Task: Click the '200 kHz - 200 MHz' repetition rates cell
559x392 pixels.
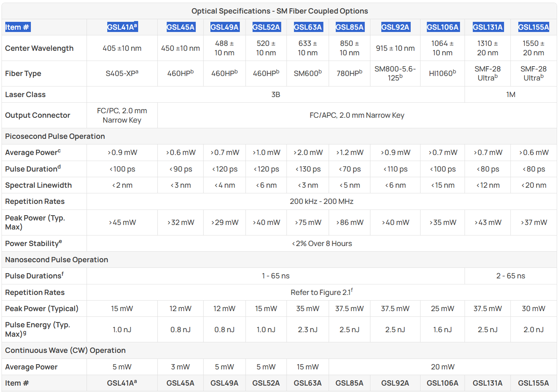Action: [322, 201]
